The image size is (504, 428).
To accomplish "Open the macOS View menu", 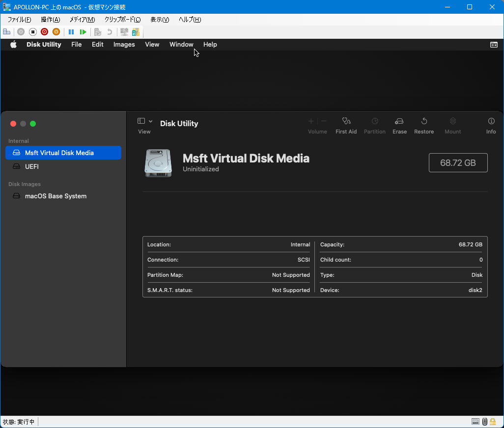I will (152, 45).
